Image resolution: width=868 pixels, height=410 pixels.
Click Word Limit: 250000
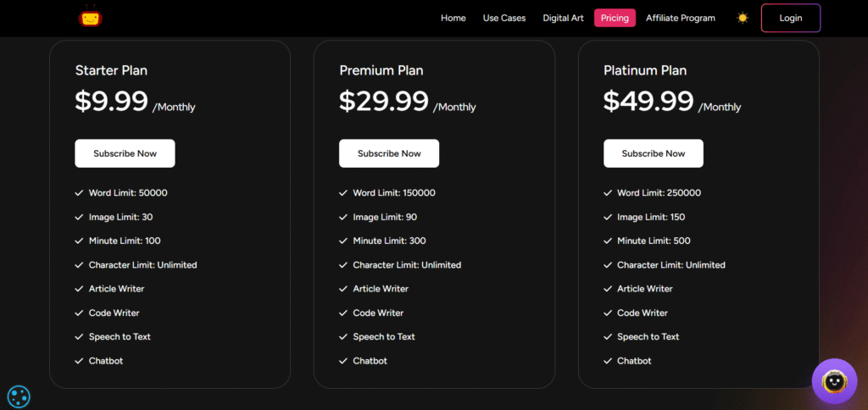click(659, 193)
